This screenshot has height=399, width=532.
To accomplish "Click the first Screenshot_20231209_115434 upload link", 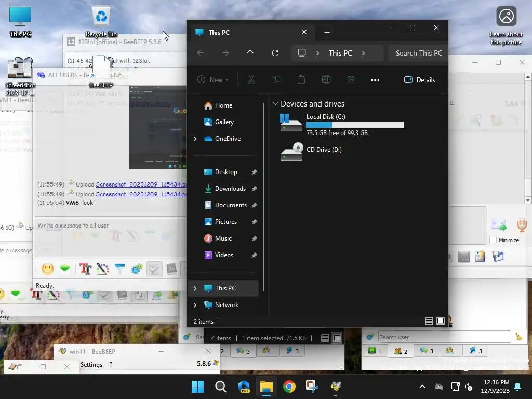I will pyautogui.click(x=141, y=184).
